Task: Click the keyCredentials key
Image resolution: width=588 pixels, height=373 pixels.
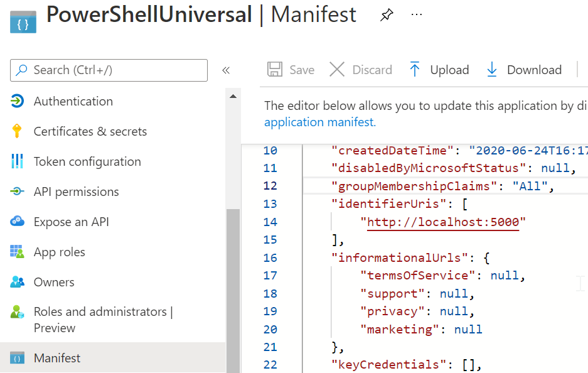Action: [x=388, y=365]
